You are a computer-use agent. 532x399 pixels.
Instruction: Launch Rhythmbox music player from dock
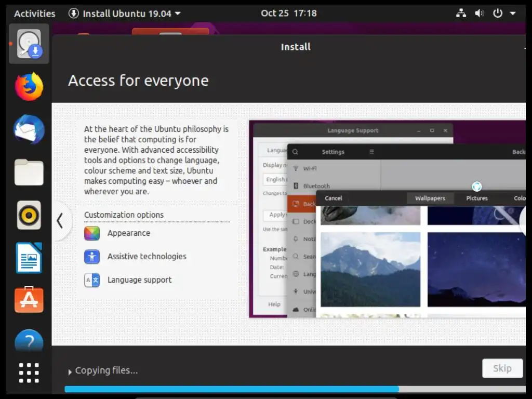pos(29,215)
